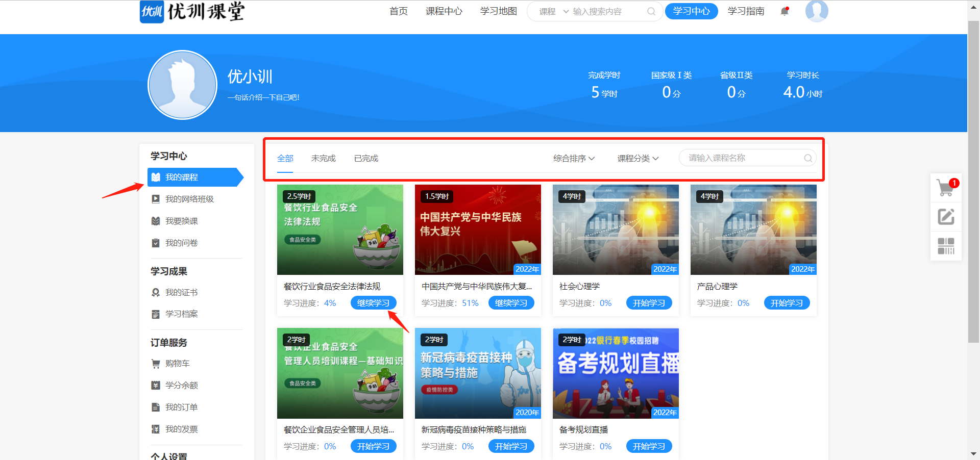
Task: Type in the 请输入课程名称 search field
Action: coord(743,158)
